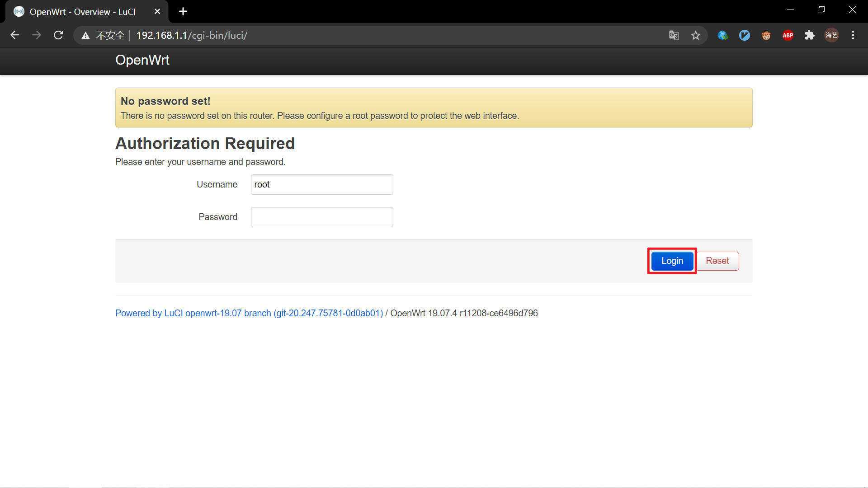Click the 'There is no password set on this router' message
868x488 pixels.
320,116
